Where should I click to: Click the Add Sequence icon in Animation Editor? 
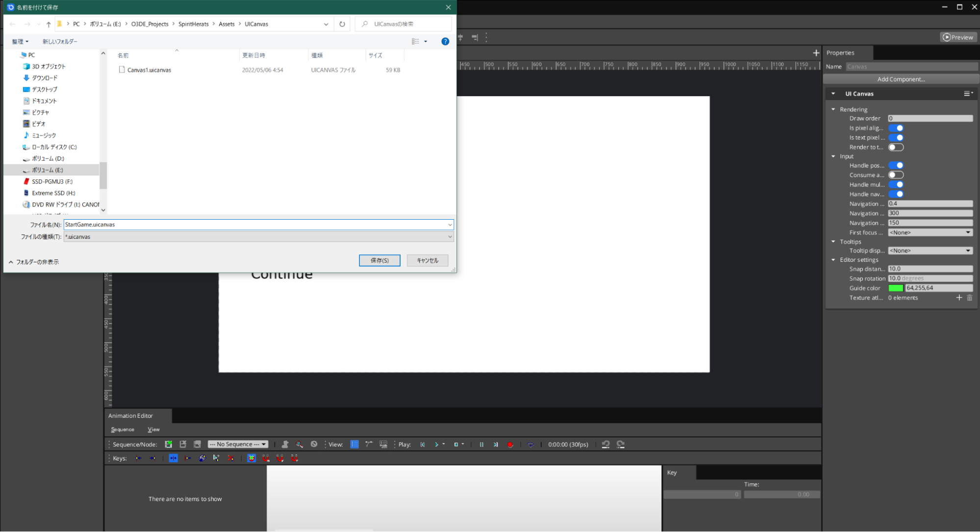[x=169, y=444]
